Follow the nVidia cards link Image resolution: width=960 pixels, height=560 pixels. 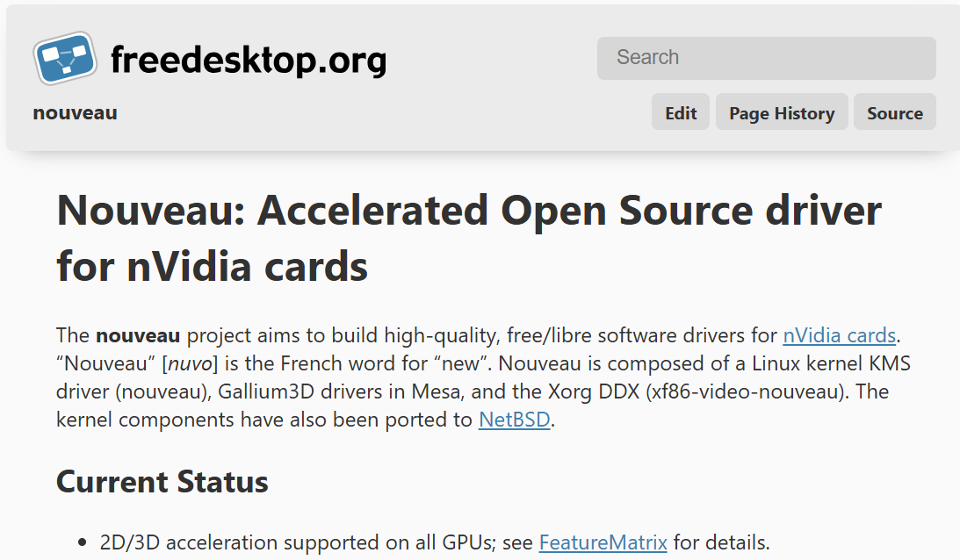tap(840, 335)
